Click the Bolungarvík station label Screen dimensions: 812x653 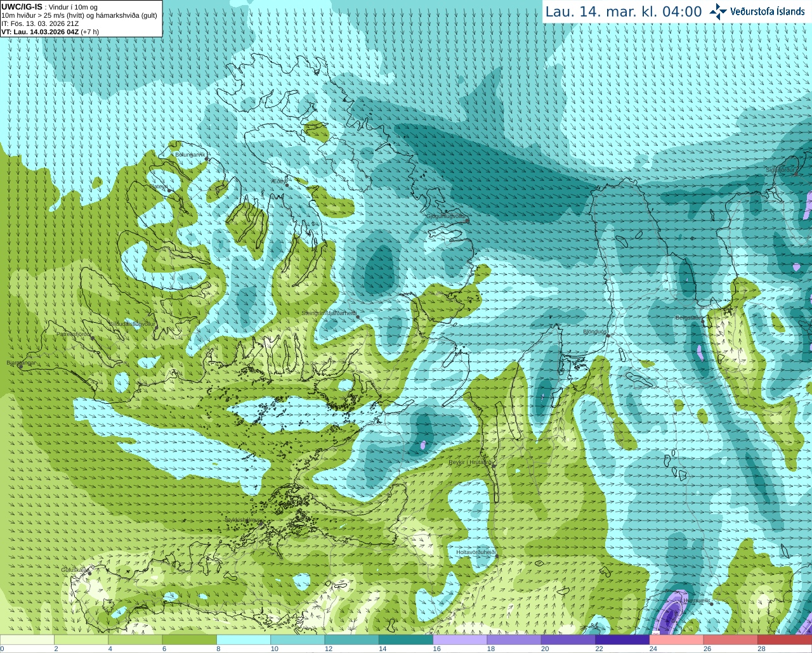coord(191,154)
